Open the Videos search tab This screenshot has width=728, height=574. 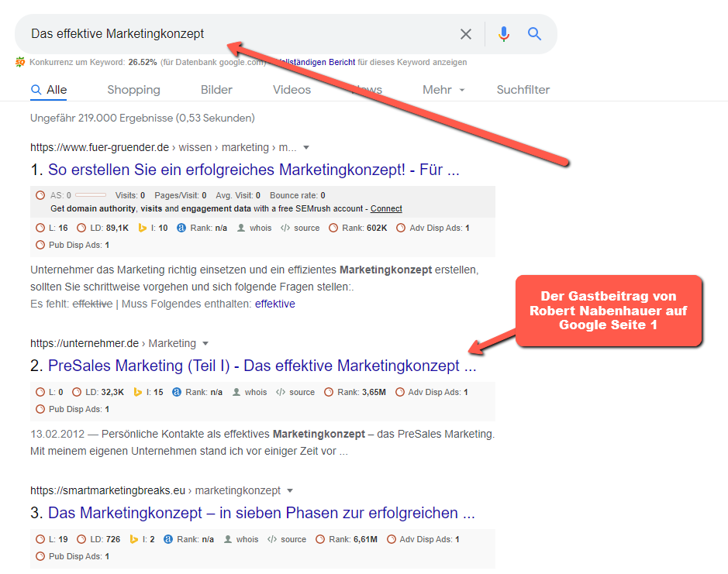coord(292,90)
